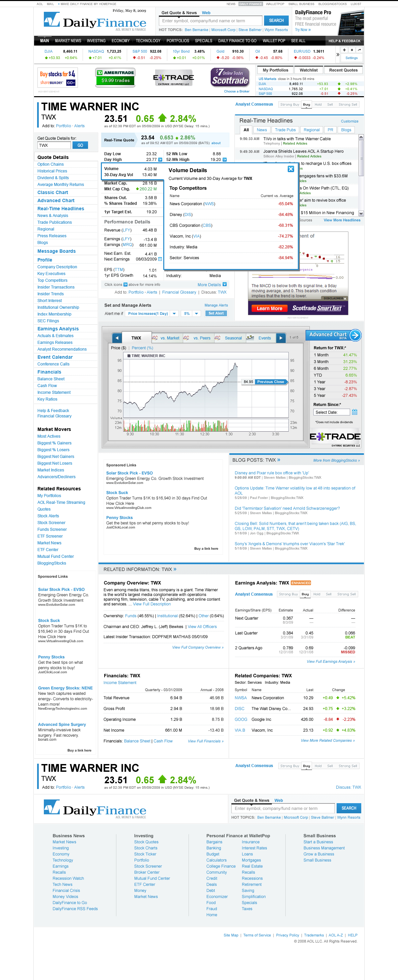Focus the top symbol search input field

point(210,21)
